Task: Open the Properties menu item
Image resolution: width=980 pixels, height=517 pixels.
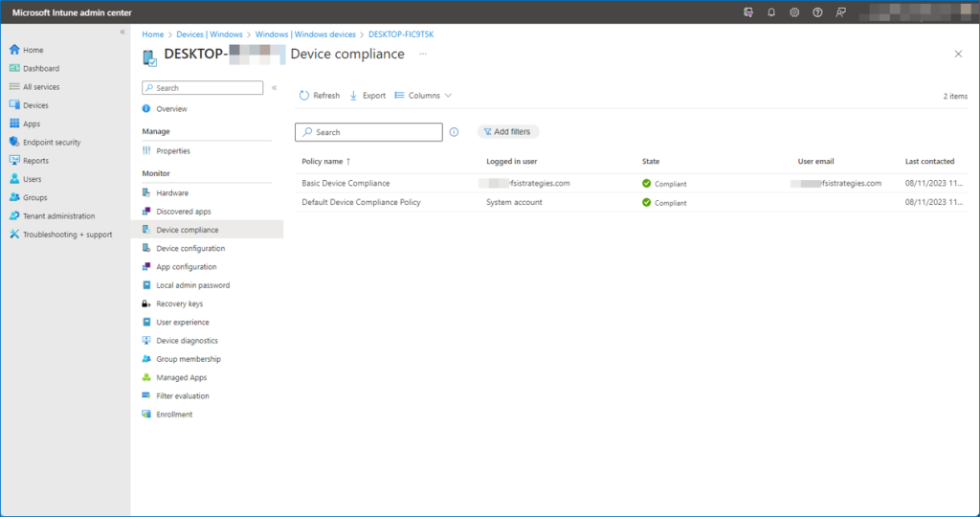Action: (x=173, y=150)
